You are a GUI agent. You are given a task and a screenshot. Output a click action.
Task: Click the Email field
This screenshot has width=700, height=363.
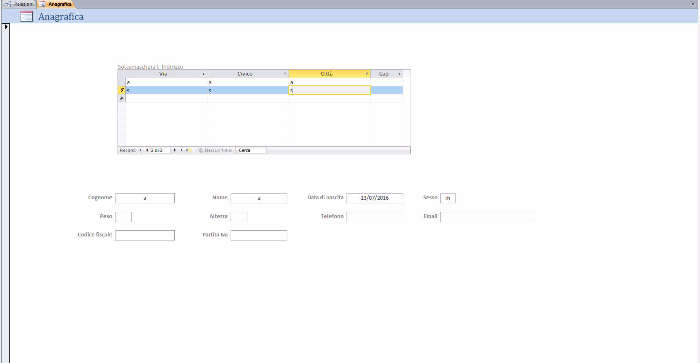[487, 217]
